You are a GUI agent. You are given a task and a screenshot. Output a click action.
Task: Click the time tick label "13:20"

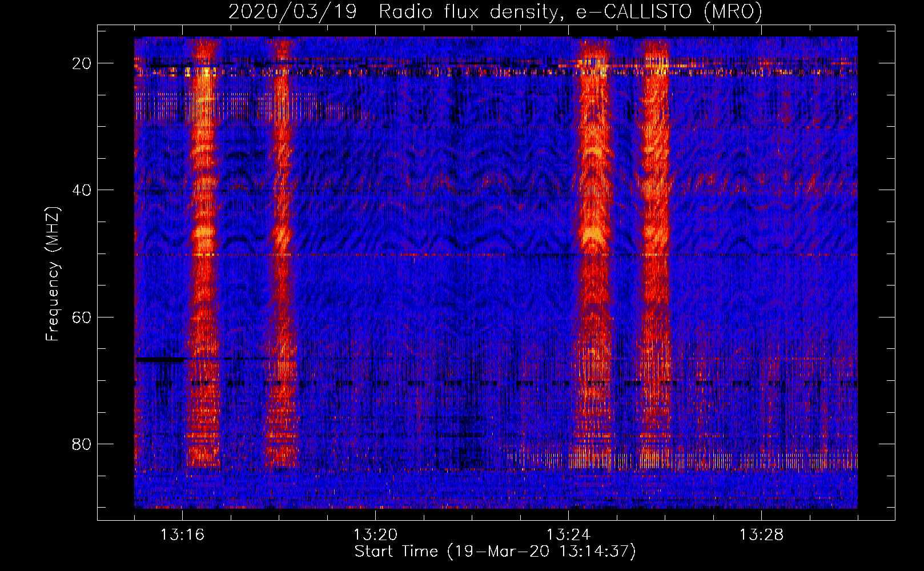click(x=375, y=535)
